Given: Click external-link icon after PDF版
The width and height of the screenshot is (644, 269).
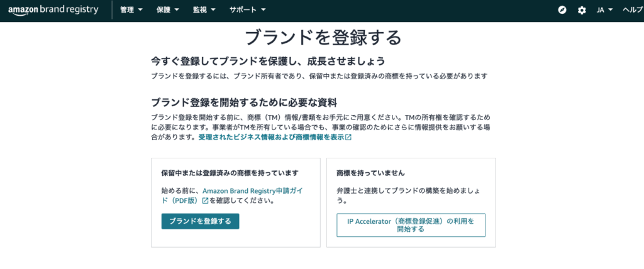Looking at the screenshot, I should [206, 201].
